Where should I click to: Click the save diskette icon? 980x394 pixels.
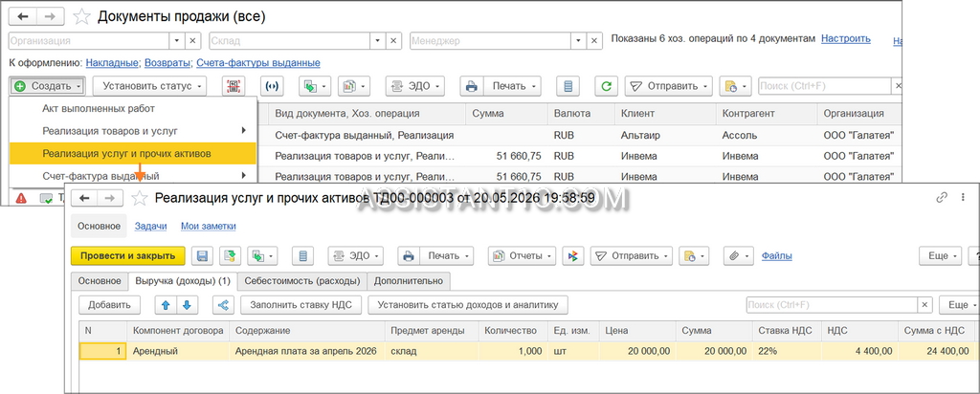click(x=202, y=255)
